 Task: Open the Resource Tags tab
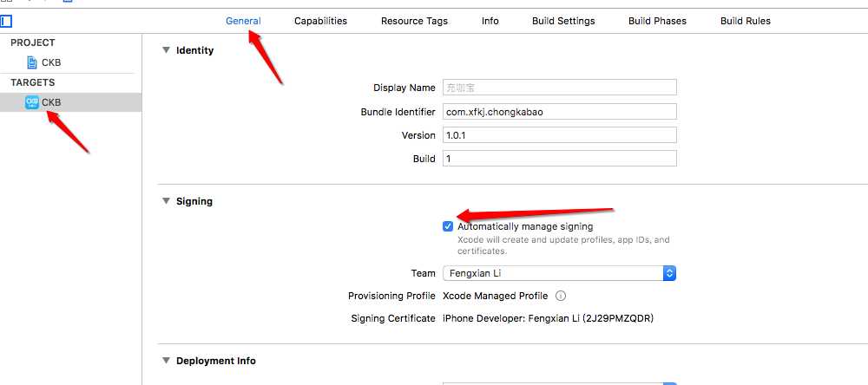[x=414, y=21]
